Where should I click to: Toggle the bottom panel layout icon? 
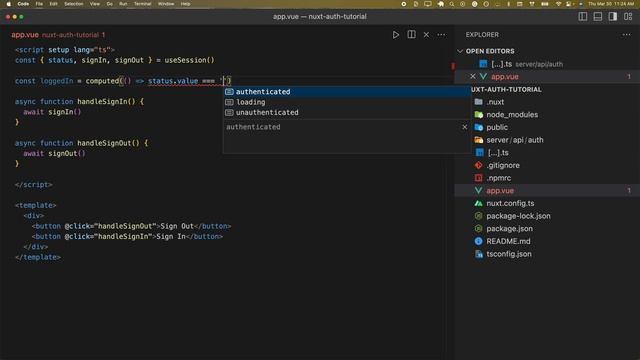598,16
